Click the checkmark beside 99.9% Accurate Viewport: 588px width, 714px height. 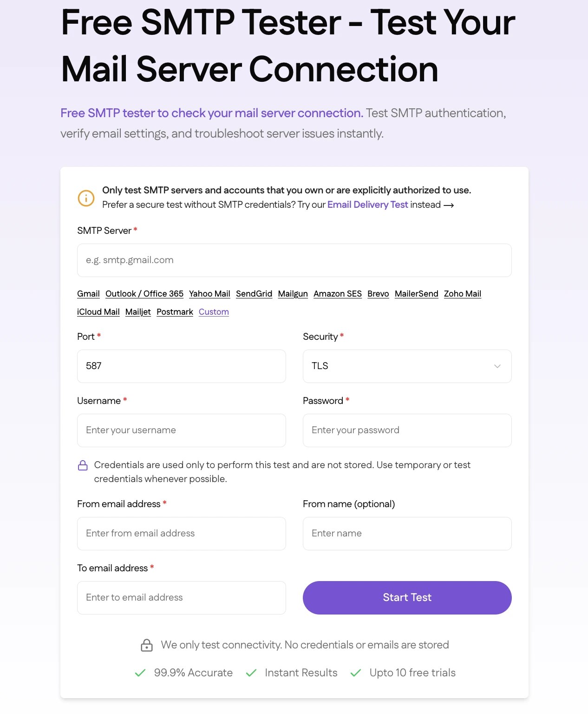coord(139,673)
